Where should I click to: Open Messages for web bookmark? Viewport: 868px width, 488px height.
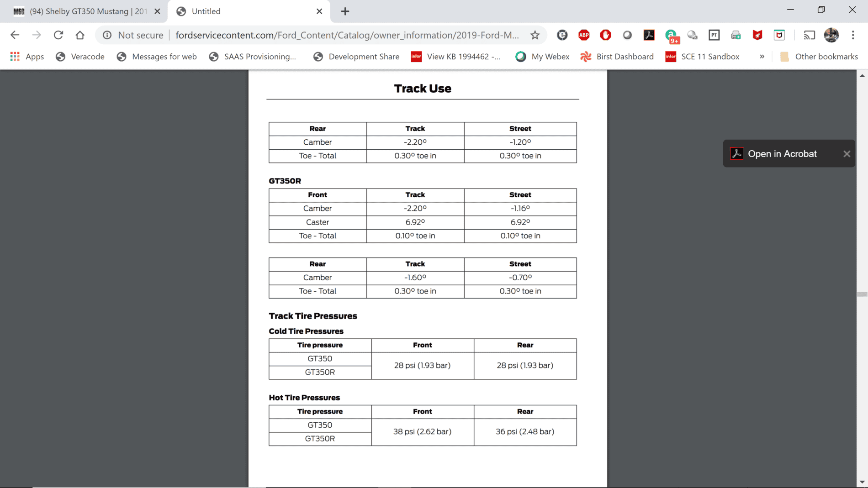(157, 57)
